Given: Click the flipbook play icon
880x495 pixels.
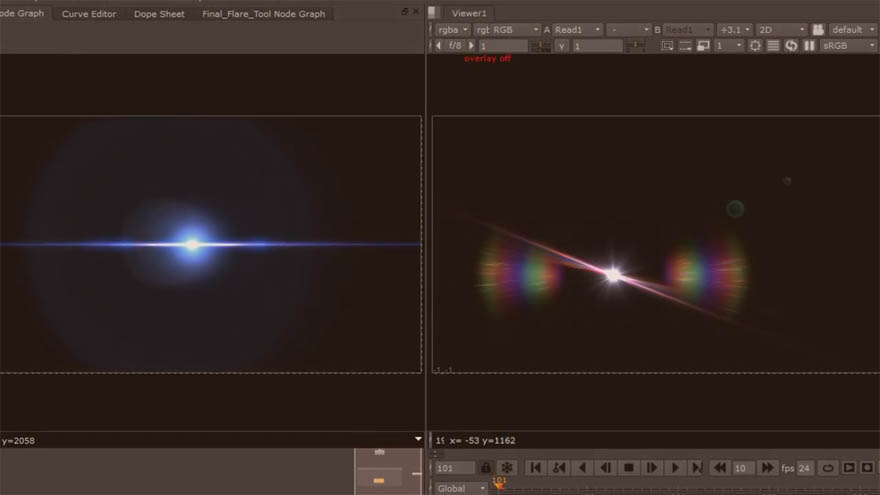Looking at the screenshot, I should [x=849, y=468].
